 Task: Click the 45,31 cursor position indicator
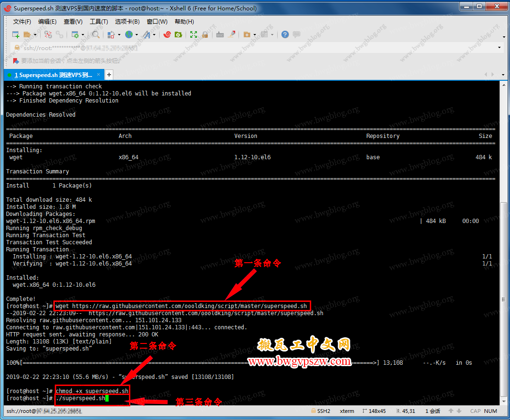coord(406,411)
